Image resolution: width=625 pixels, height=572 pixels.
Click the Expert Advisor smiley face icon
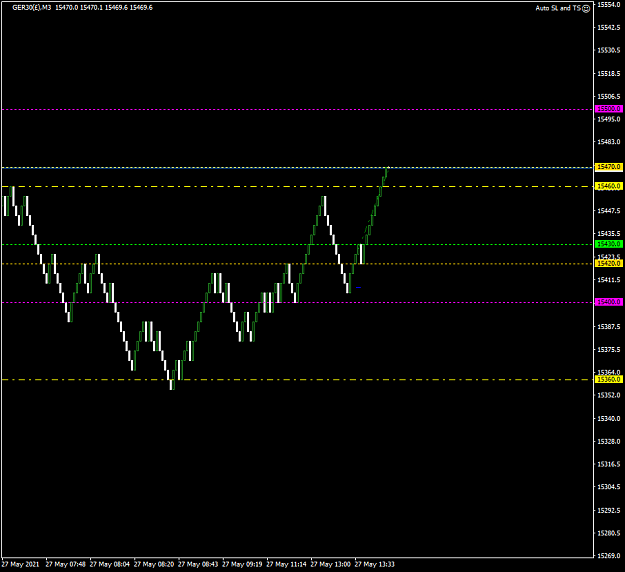[586, 8]
